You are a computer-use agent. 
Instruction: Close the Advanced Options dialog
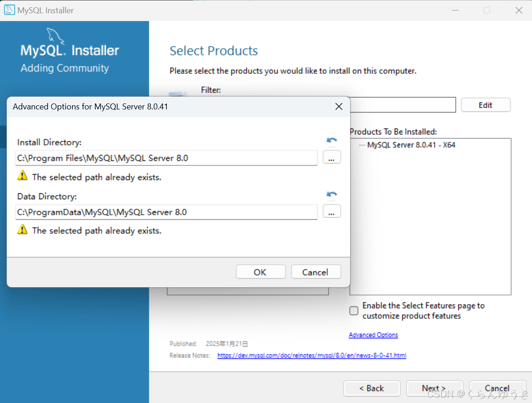(x=339, y=107)
